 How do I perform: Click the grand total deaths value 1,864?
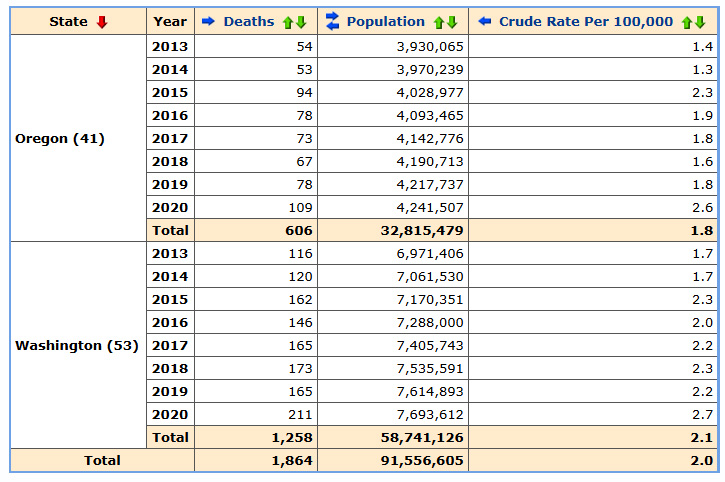point(291,461)
